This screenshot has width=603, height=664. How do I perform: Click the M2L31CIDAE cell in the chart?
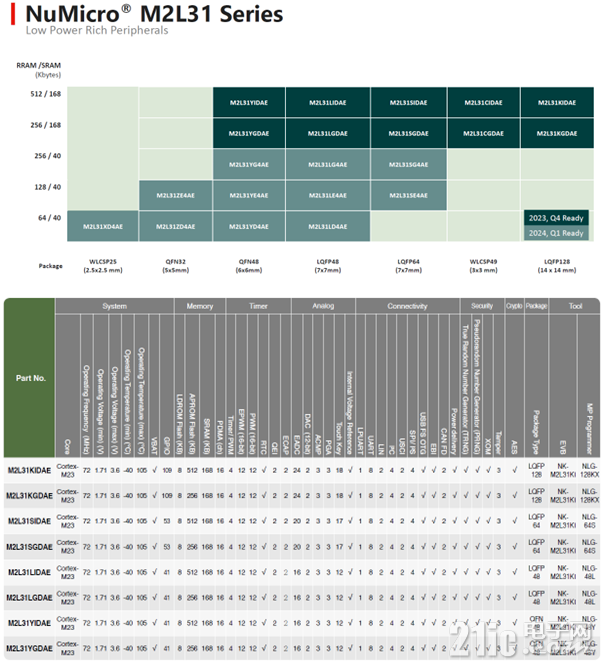[484, 102]
